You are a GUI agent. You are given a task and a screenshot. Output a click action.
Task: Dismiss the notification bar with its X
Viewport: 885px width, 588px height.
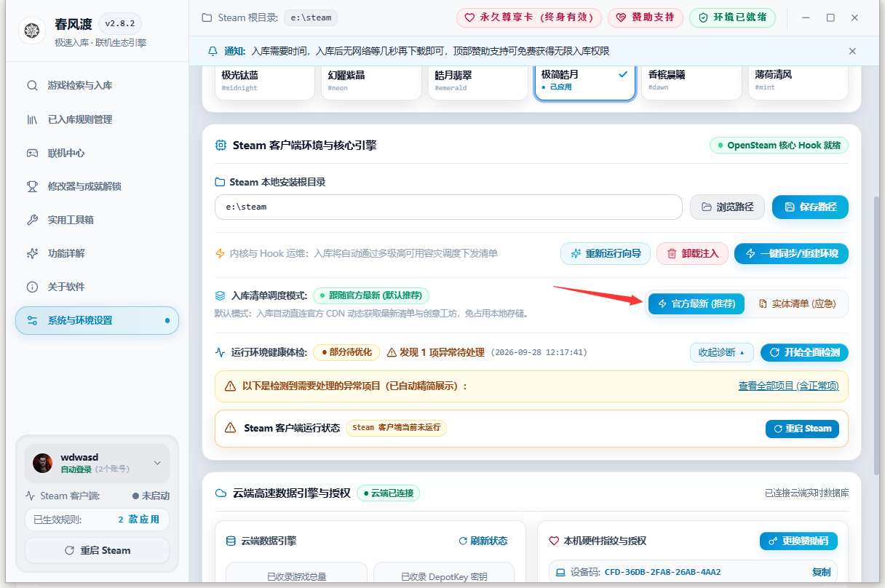pyautogui.click(x=852, y=51)
